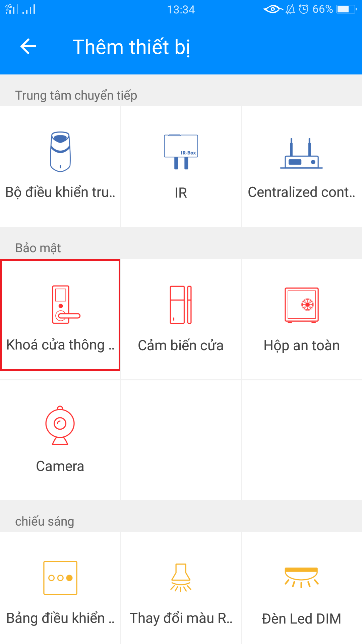362x644 pixels.
Task: Tap the 'chiếu sáng' section header
Action: (45, 521)
